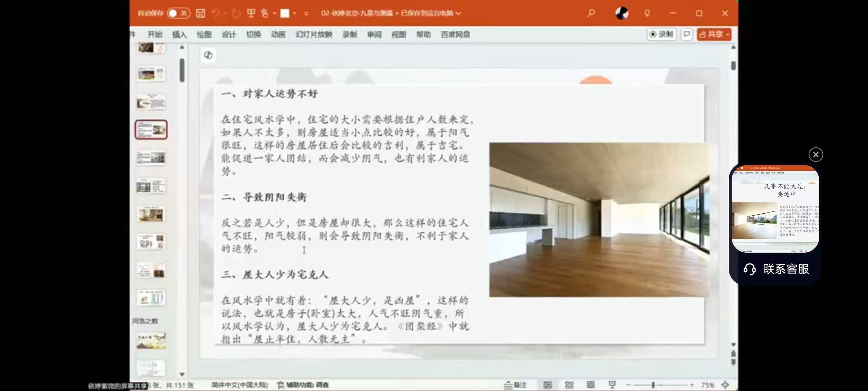Open the 幻灯片放映 ribbon tab
Screen dimensions: 868x391
pos(314,34)
